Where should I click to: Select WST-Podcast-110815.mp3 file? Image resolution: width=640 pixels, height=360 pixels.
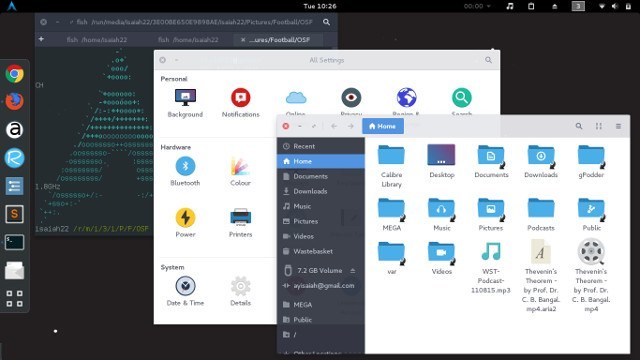(491, 267)
